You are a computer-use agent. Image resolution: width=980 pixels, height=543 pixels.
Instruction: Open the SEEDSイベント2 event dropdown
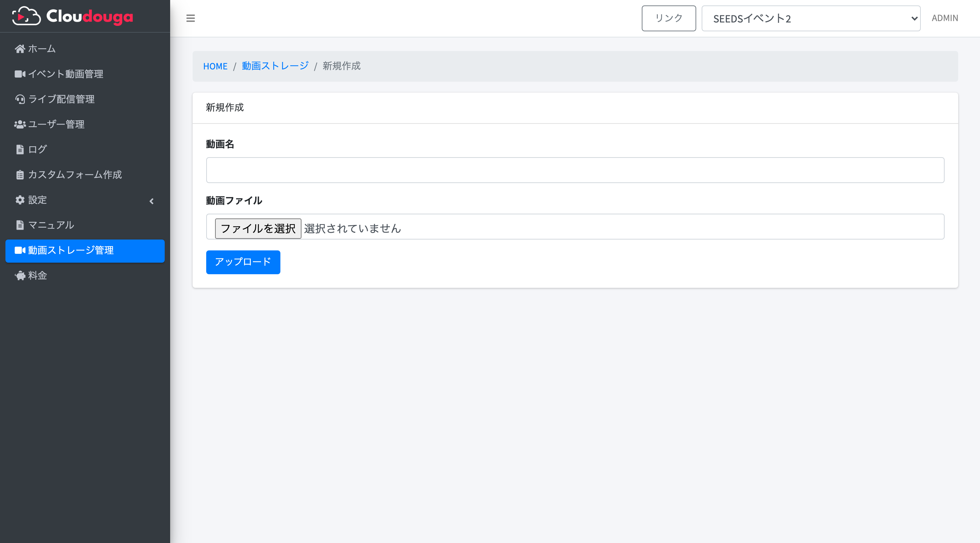click(811, 18)
